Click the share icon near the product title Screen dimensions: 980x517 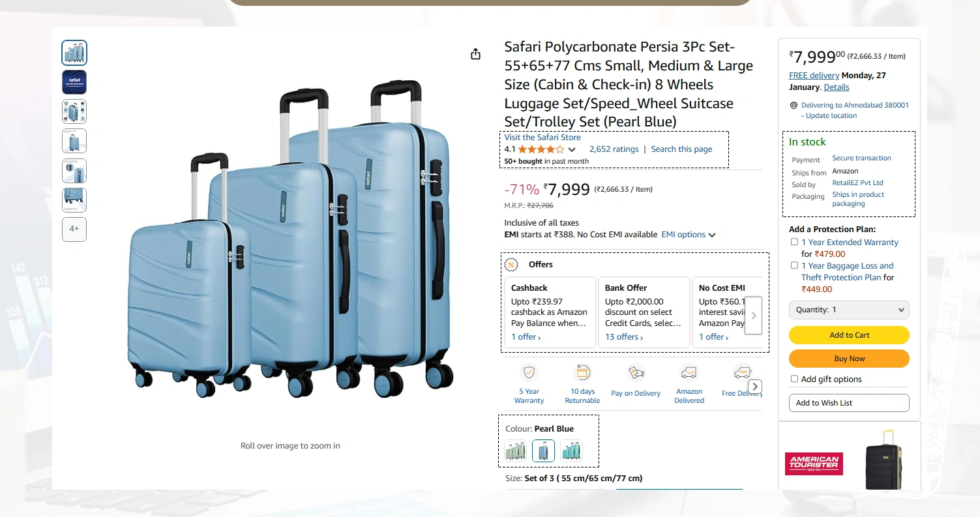click(x=475, y=54)
